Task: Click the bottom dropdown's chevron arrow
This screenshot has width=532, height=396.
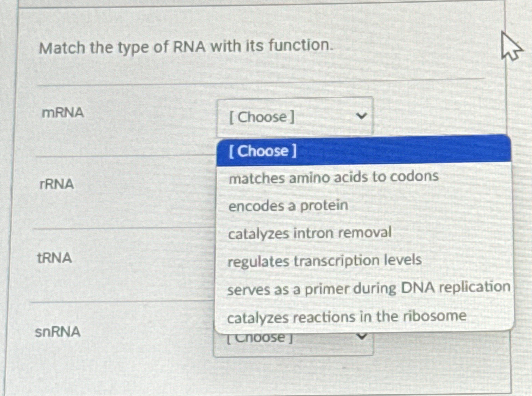Action: coord(362,336)
